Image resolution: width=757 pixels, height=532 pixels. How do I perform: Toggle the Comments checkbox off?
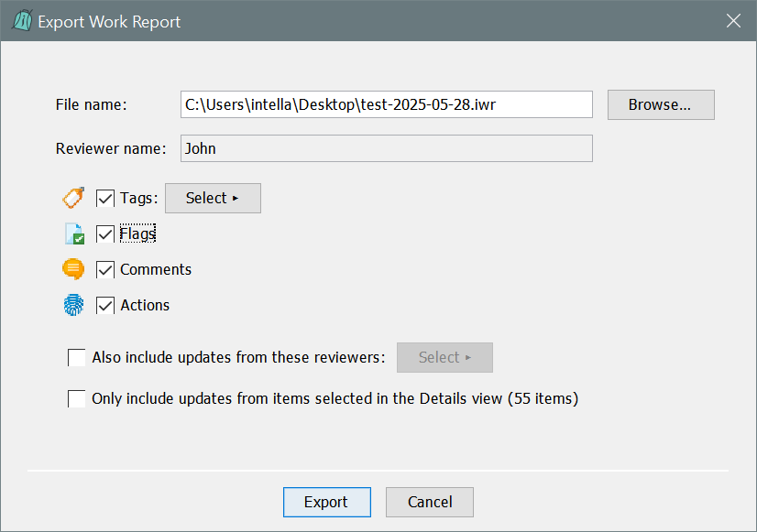(x=105, y=269)
